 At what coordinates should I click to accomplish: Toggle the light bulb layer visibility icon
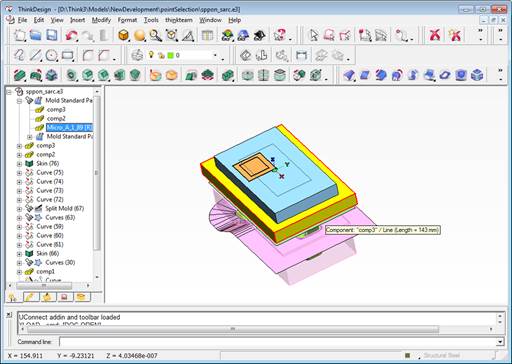(x=151, y=55)
